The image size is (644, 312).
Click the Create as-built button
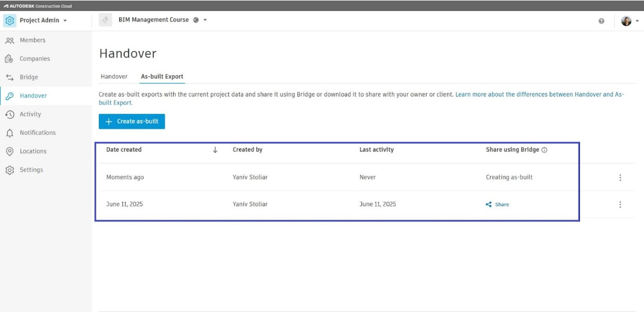point(132,121)
